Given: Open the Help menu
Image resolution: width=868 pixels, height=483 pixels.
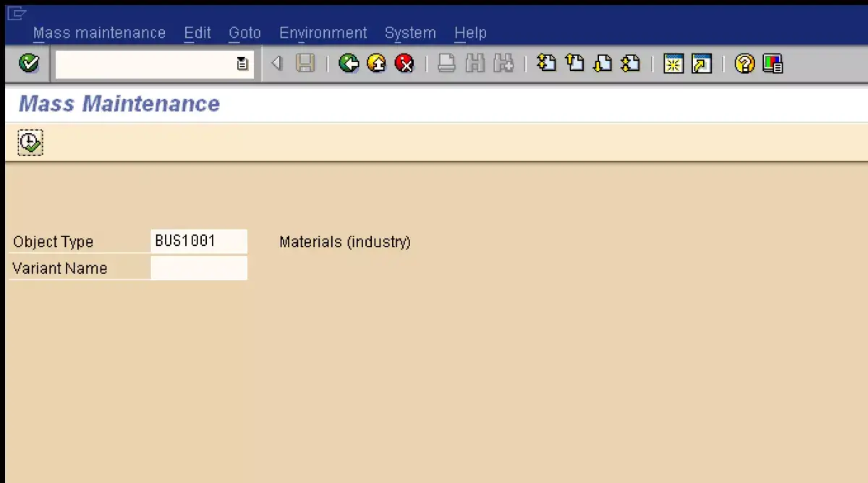Looking at the screenshot, I should coord(470,33).
